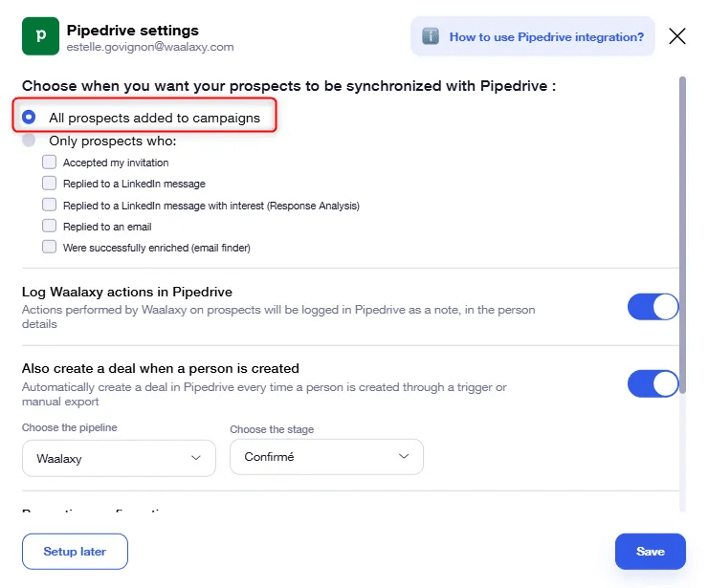The height and width of the screenshot is (588, 708).
Task: Check Were successfully enriched email finder
Action: click(x=49, y=247)
